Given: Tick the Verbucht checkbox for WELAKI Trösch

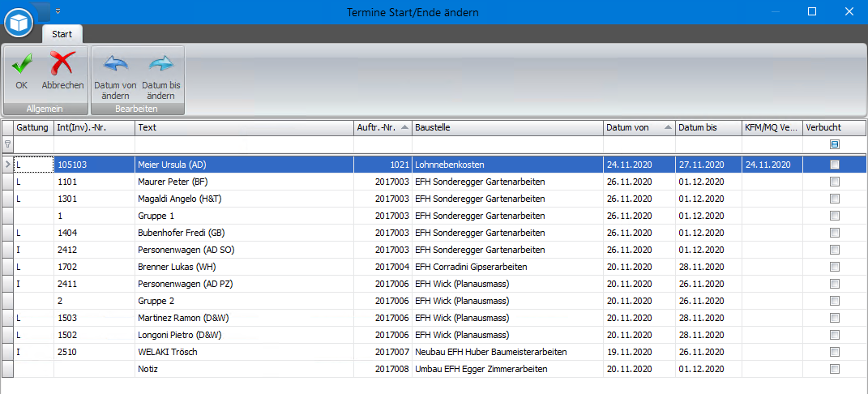Looking at the screenshot, I should point(835,352).
